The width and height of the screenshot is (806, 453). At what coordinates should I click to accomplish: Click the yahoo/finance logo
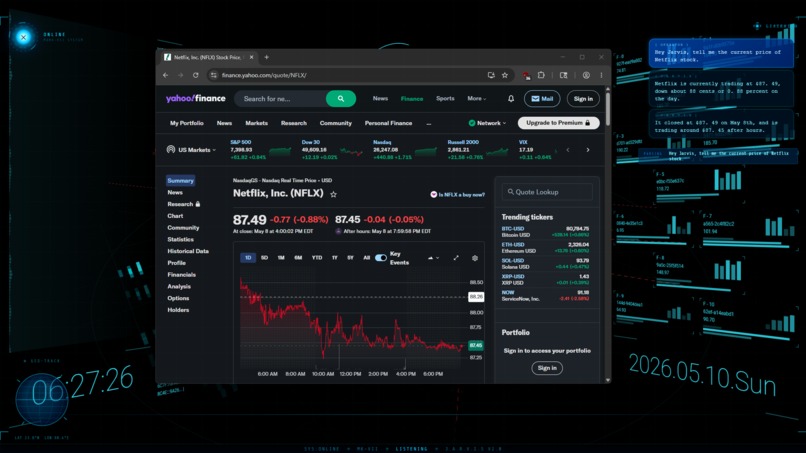point(195,98)
